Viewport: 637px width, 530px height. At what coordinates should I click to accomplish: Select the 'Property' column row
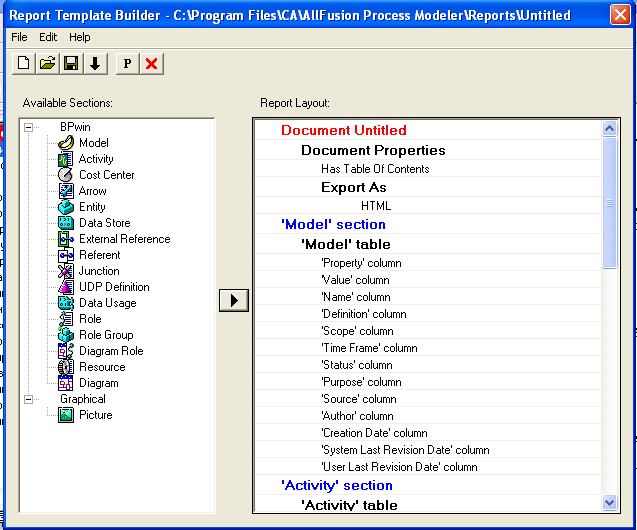pos(428,263)
